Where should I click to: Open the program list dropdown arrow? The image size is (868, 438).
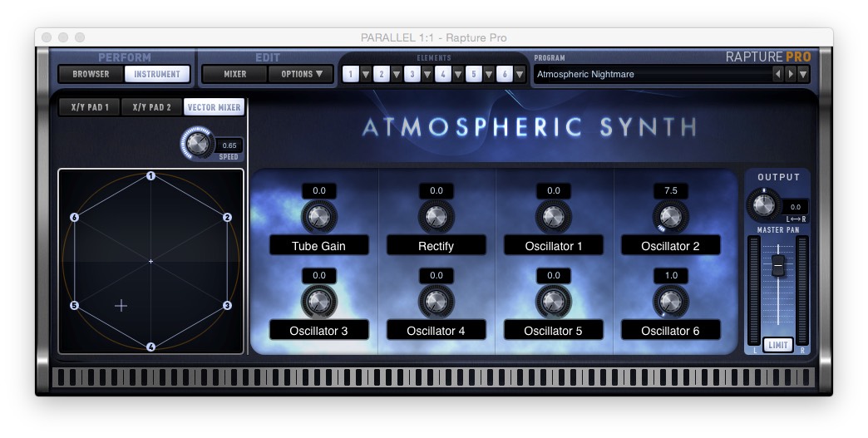[x=803, y=73]
